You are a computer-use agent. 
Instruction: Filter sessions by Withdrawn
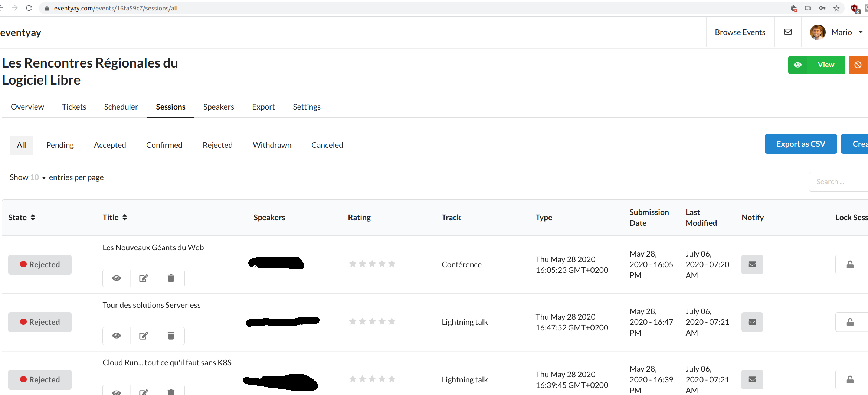[272, 145]
